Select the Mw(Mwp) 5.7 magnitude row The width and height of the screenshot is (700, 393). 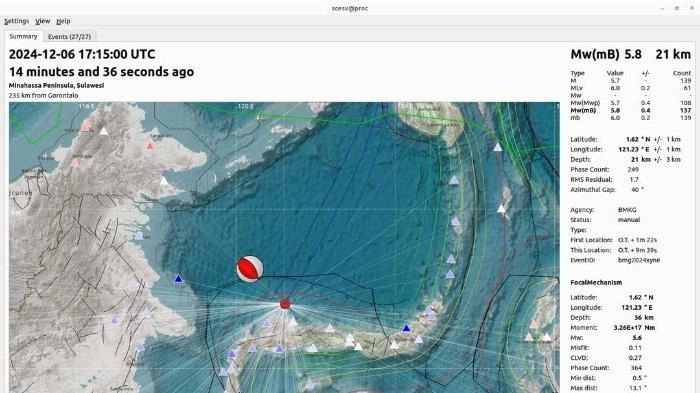pyautogui.click(x=630, y=103)
